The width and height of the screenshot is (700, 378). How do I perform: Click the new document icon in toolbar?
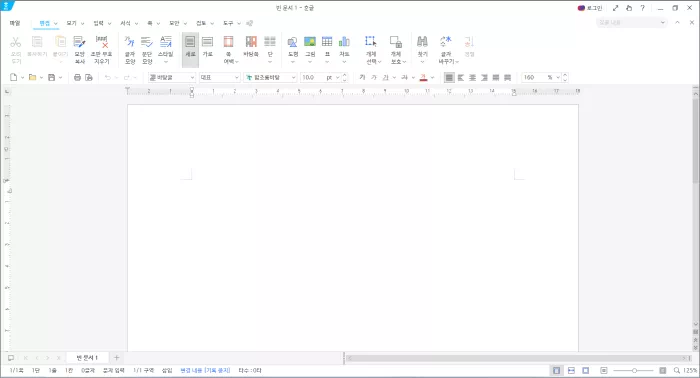[13, 78]
